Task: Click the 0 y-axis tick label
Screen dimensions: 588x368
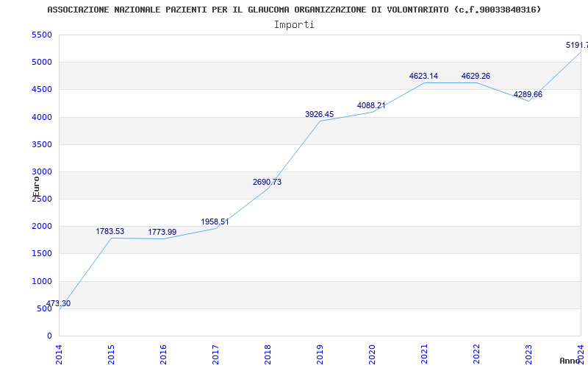Action: (x=49, y=336)
